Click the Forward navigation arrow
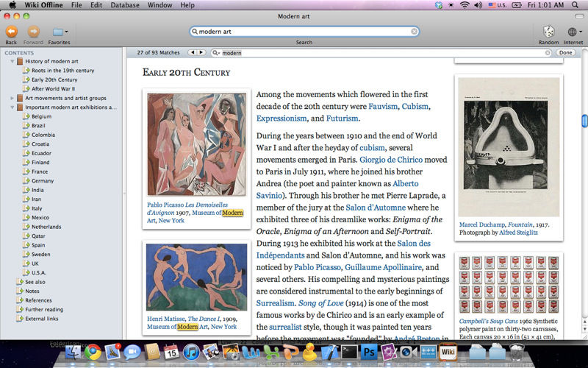The image size is (588, 368). pyautogui.click(x=33, y=32)
